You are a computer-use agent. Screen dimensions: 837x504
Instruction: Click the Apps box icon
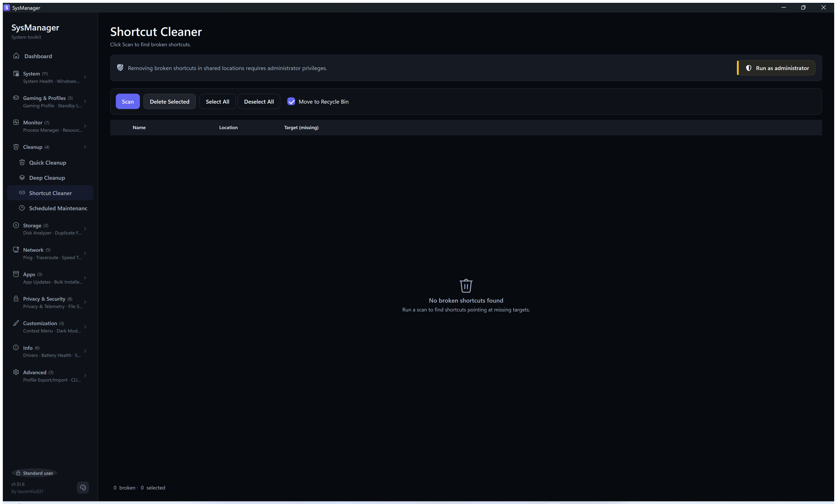tap(16, 274)
